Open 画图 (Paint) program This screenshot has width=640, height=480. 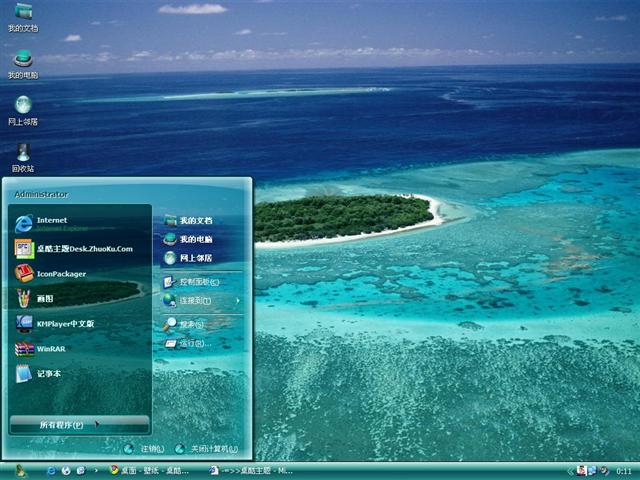[45, 298]
